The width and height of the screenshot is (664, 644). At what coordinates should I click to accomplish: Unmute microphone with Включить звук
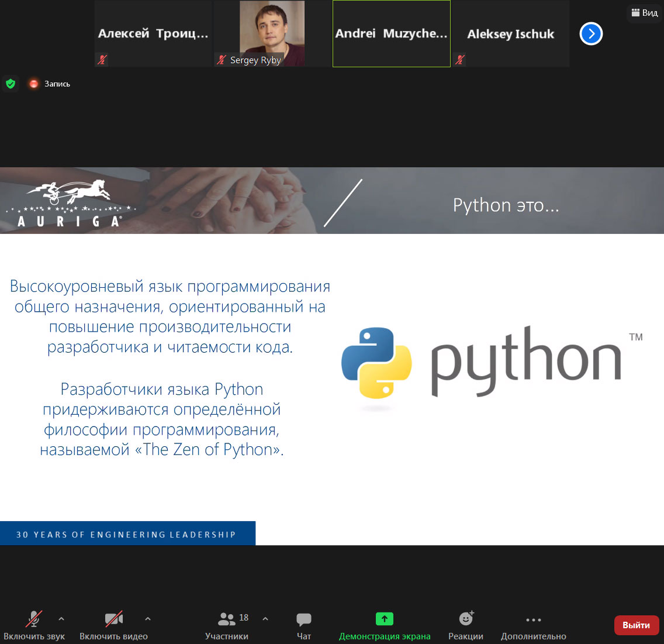pos(34,625)
